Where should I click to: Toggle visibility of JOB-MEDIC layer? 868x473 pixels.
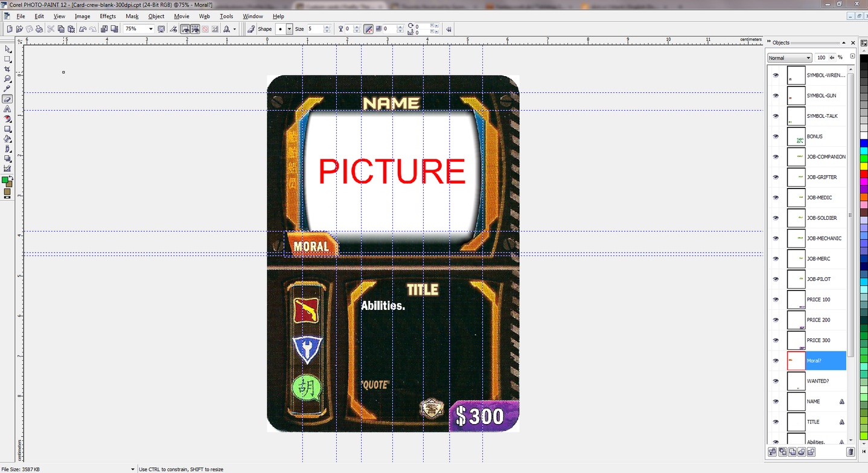pyautogui.click(x=776, y=198)
